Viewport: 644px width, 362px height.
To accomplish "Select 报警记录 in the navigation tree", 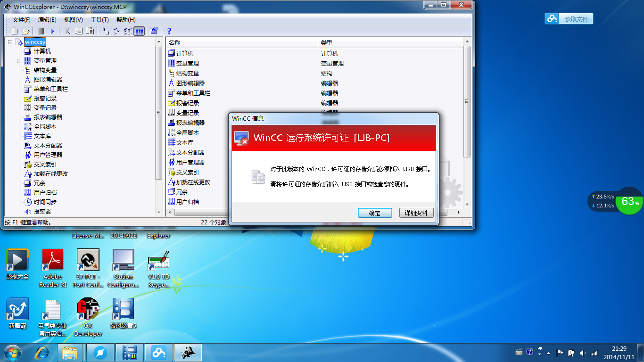I will tap(45, 99).
